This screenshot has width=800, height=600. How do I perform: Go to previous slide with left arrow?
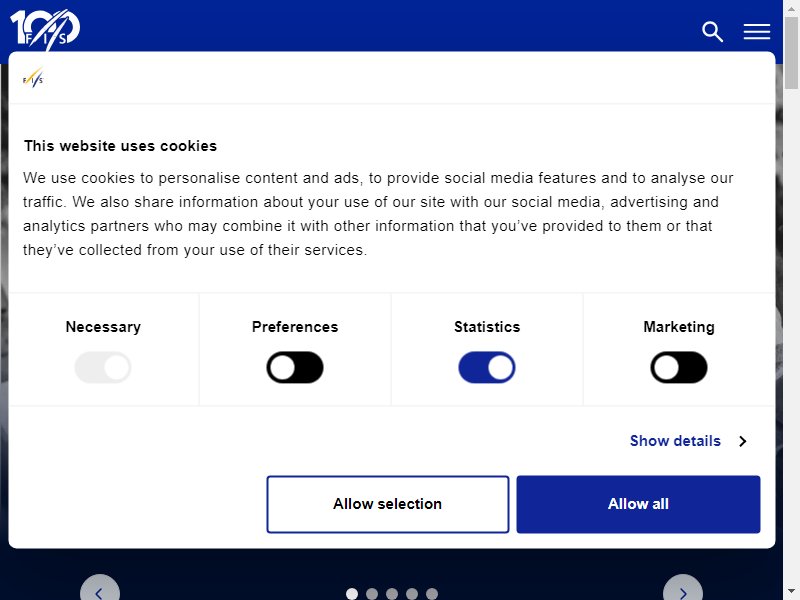(99, 589)
